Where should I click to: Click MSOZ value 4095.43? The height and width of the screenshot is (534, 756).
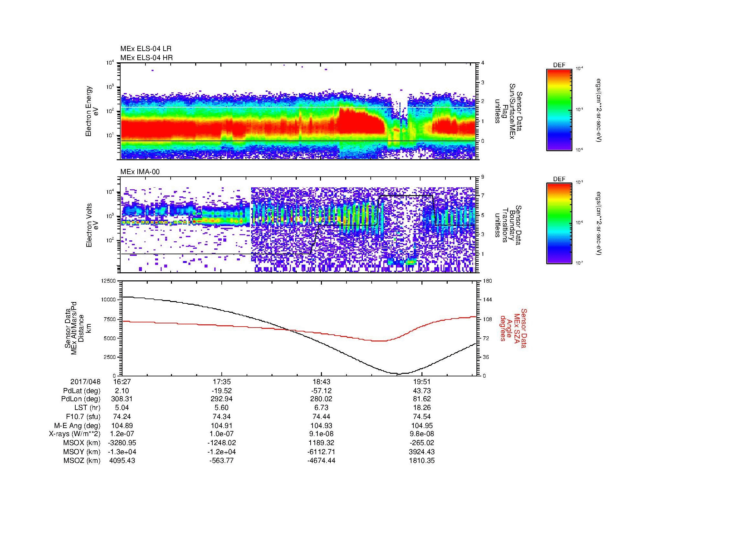[x=122, y=461]
